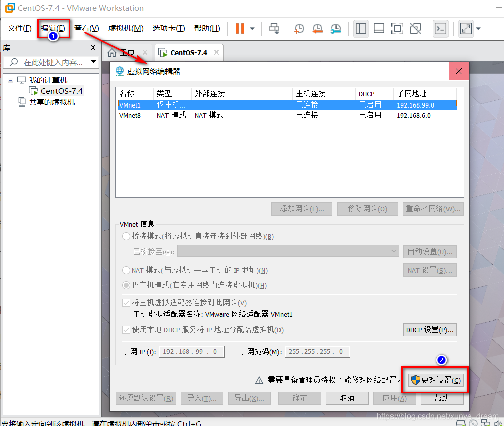Click the 移除网络(O) button
The width and height of the screenshot is (504, 426).
tap(367, 209)
